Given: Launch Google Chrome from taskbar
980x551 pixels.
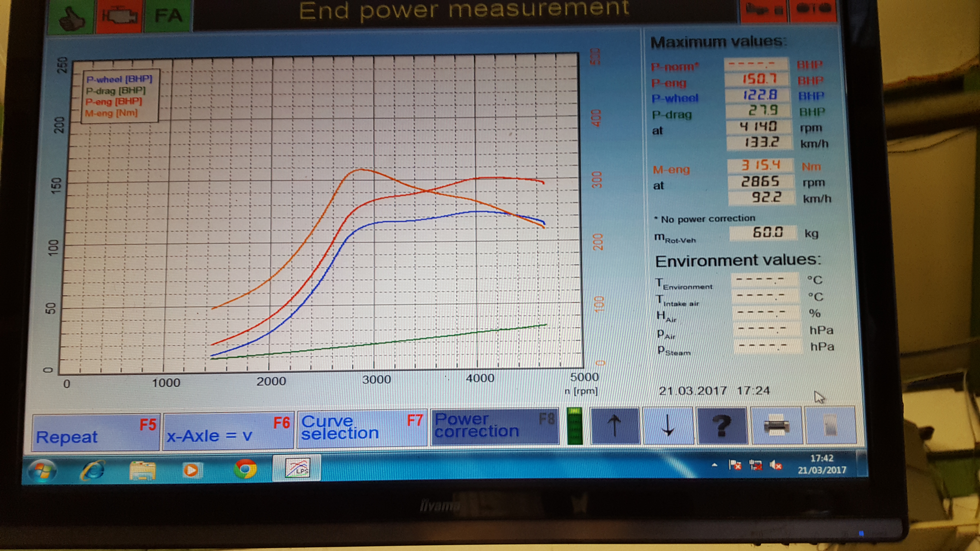Looking at the screenshot, I should click(x=245, y=469).
